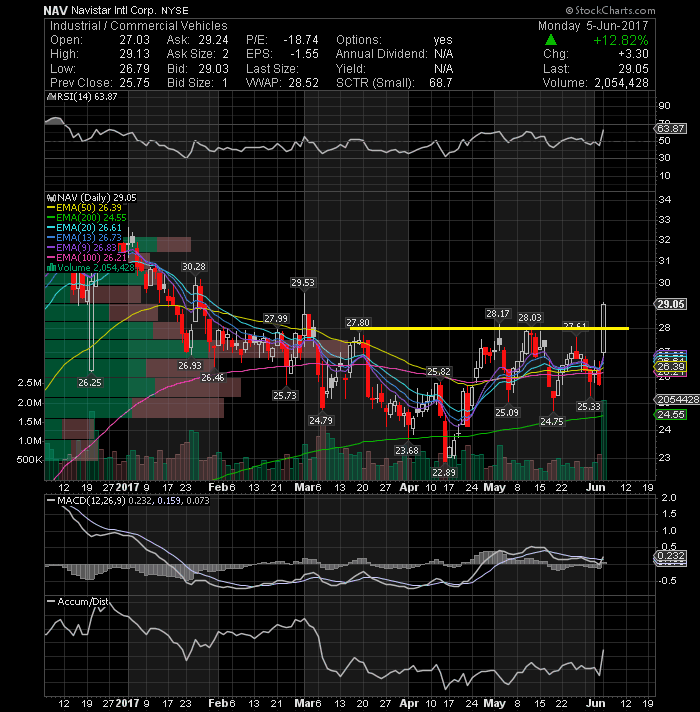Click the RSI(14) 63.87 indicator label

[82, 96]
